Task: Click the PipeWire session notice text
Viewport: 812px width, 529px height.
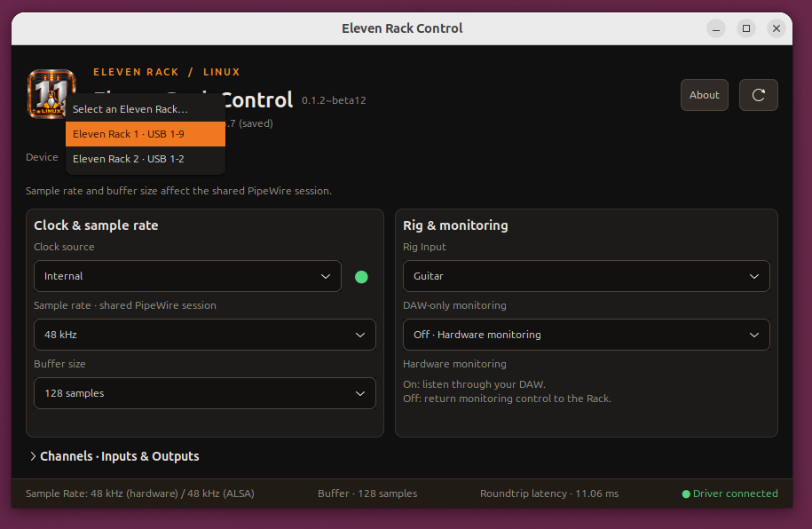Action: click(178, 191)
